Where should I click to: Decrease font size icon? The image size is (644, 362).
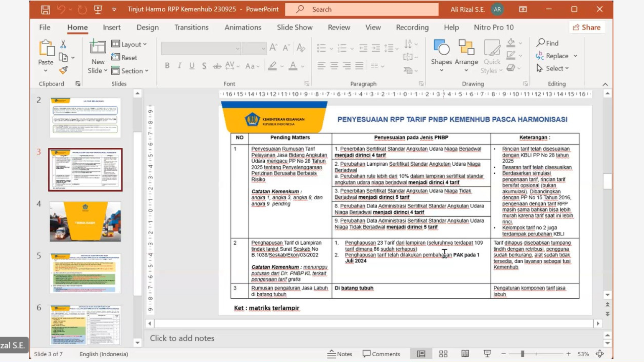click(x=286, y=48)
